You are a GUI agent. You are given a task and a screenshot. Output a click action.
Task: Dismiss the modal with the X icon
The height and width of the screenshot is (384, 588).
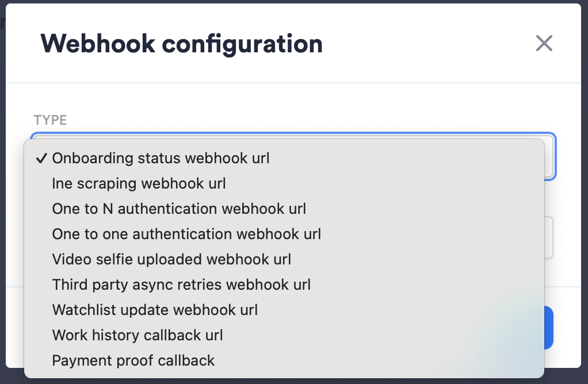click(544, 43)
